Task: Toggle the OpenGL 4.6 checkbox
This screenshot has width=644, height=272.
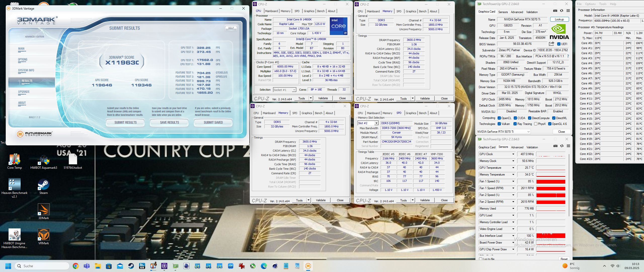Action: point(550,124)
